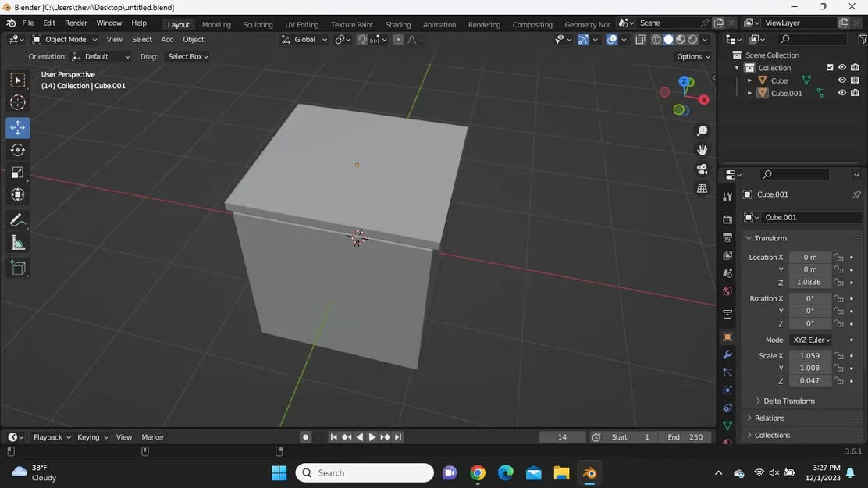Select the Add Cube tool
868x488 pixels.
tap(18, 268)
